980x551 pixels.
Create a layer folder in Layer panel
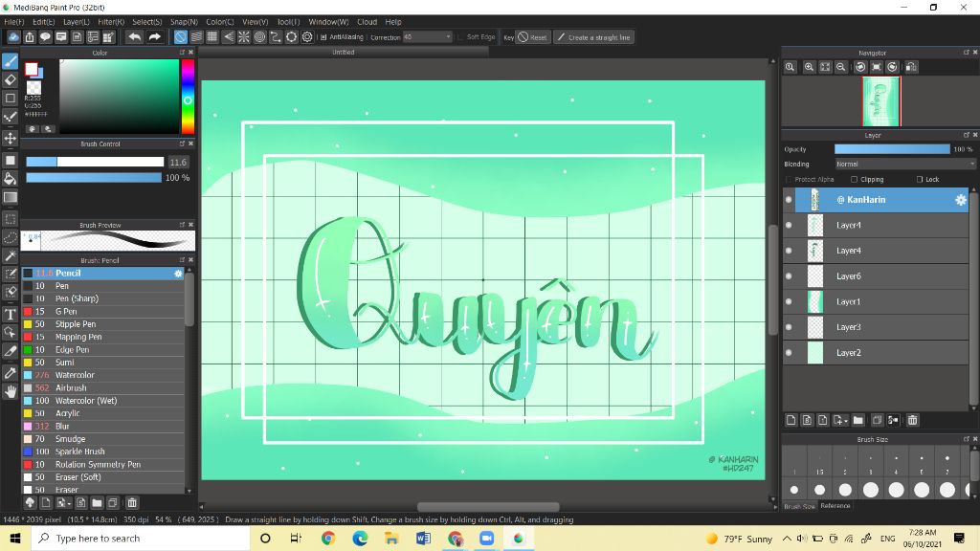coord(858,421)
